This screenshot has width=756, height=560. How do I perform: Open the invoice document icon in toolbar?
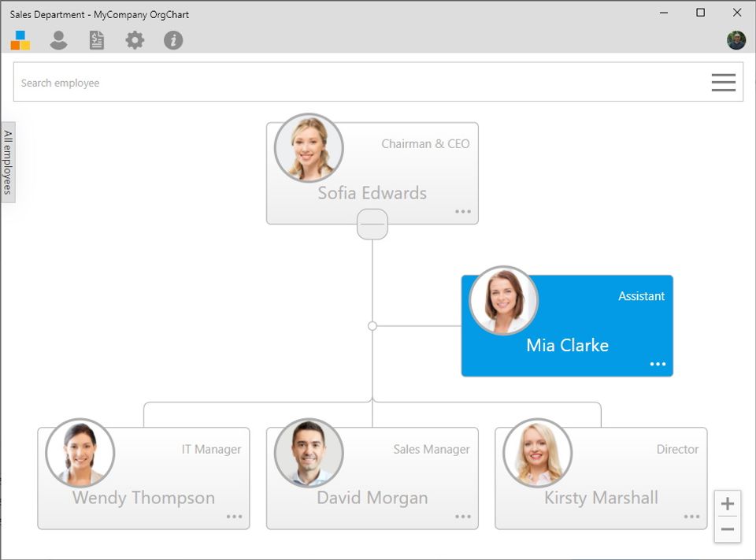pos(97,40)
